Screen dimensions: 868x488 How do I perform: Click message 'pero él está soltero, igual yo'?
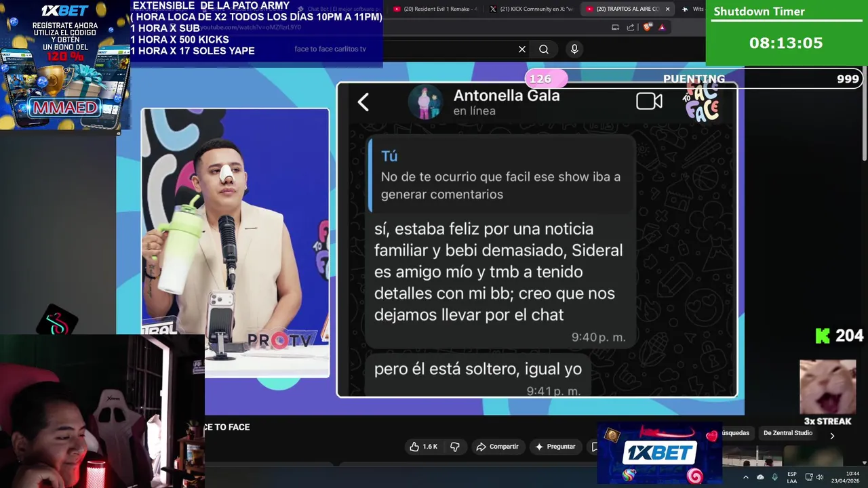point(477,369)
